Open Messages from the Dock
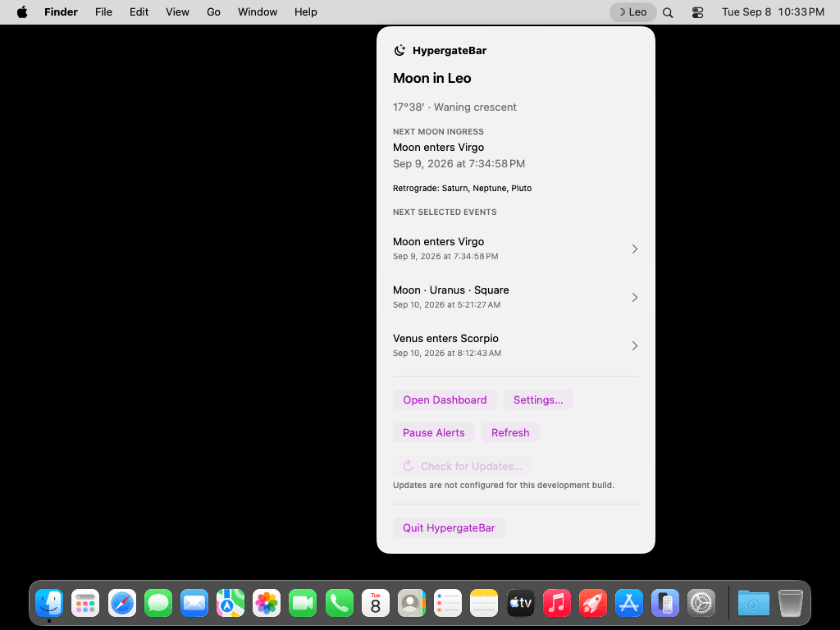Viewport: 840px width, 630px height. pyautogui.click(x=158, y=603)
